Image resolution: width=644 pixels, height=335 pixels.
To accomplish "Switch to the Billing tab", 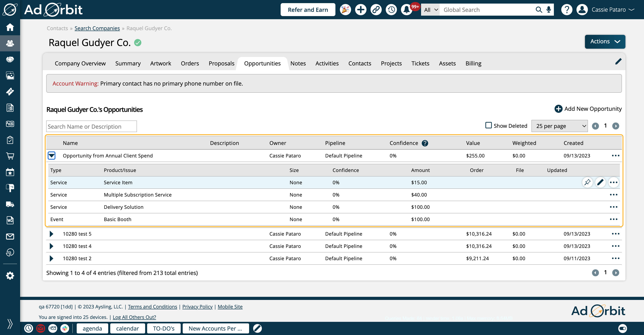I will pos(473,63).
